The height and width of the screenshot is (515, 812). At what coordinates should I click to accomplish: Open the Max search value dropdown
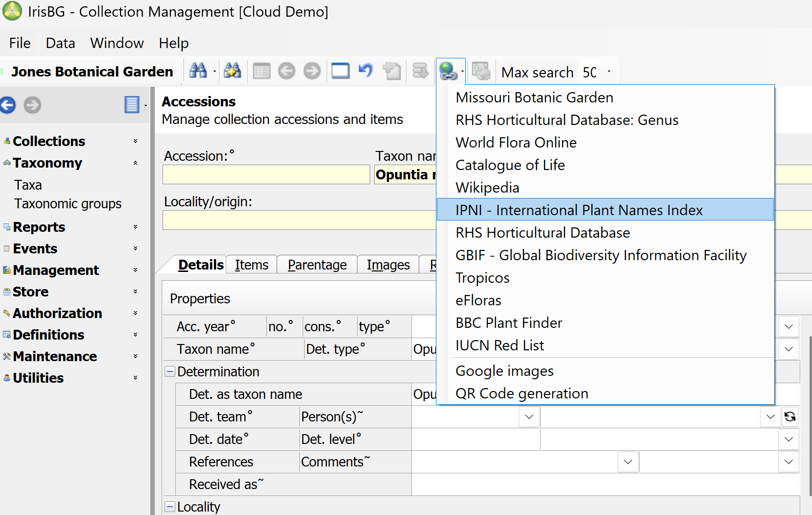coord(609,72)
